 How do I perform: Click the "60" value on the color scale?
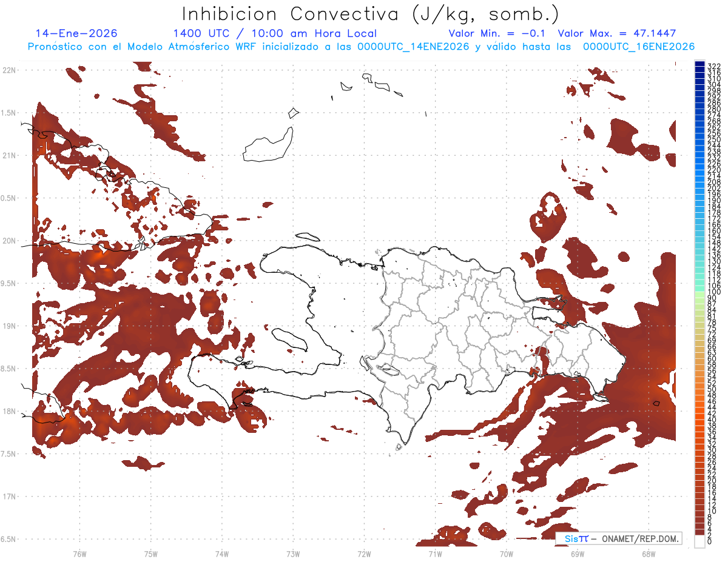pos(712,358)
